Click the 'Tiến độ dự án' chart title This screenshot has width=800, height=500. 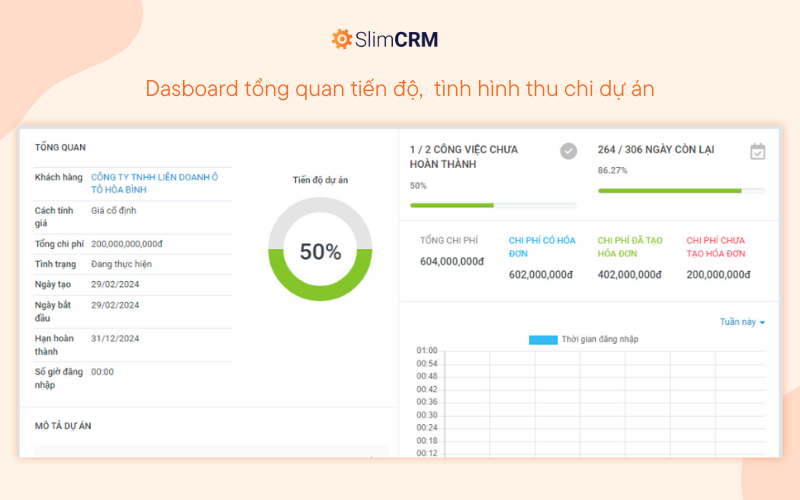[x=320, y=180]
